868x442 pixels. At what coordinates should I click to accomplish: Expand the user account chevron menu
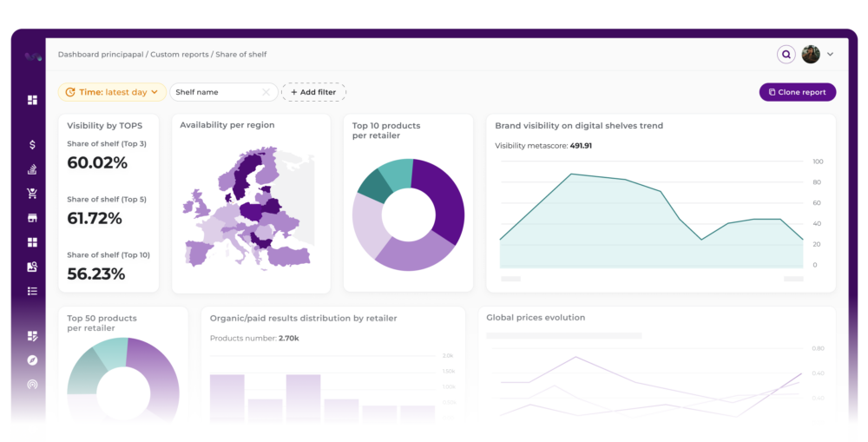(830, 55)
